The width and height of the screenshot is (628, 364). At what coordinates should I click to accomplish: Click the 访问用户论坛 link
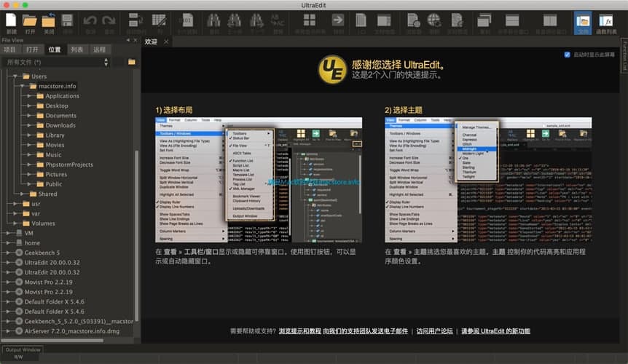click(x=434, y=331)
